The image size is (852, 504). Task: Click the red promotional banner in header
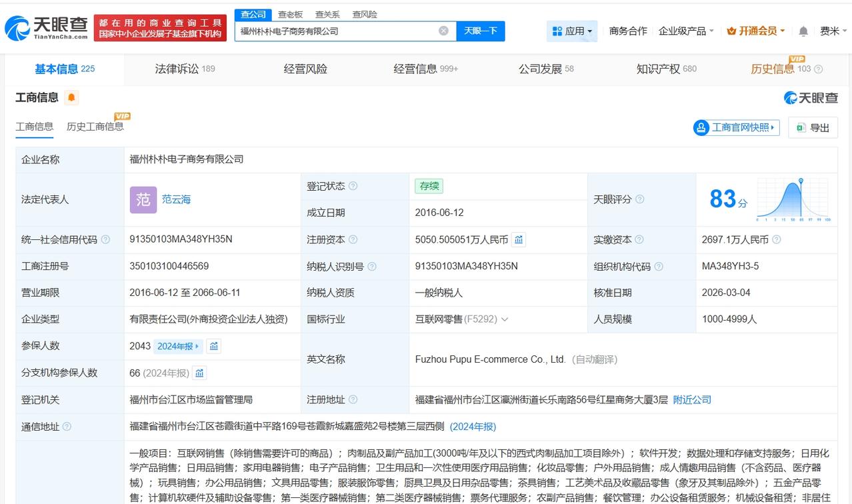point(160,28)
